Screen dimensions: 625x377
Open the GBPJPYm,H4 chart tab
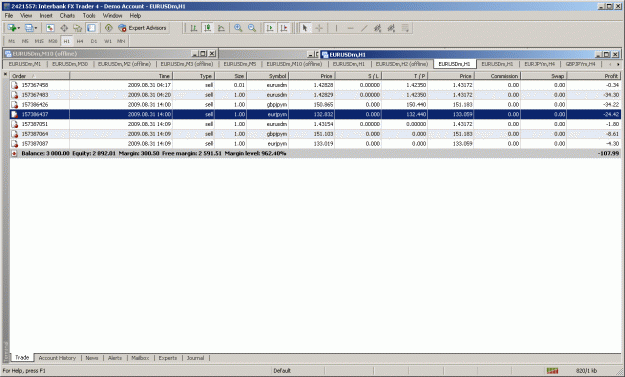[x=580, y=64]
